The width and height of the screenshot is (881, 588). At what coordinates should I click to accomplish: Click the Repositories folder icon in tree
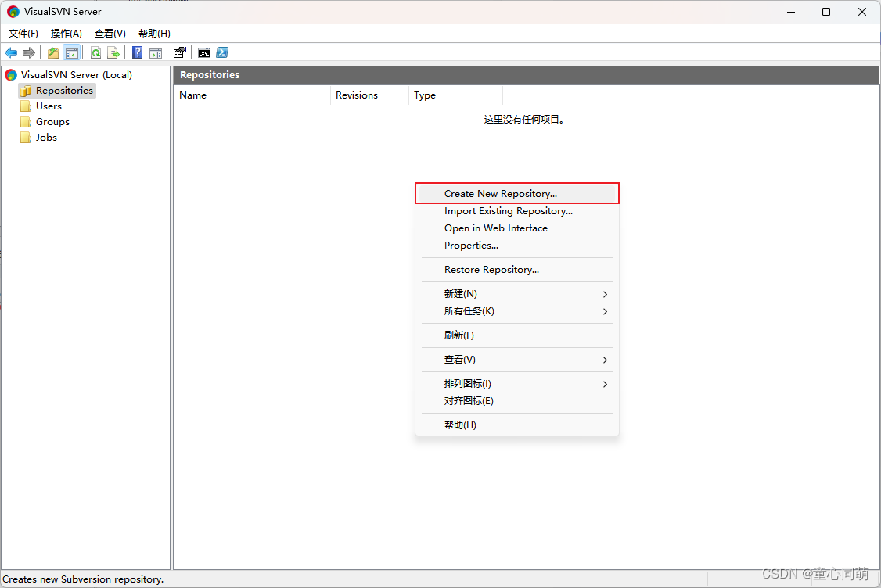pyautogui.click(x=25, y=91)
